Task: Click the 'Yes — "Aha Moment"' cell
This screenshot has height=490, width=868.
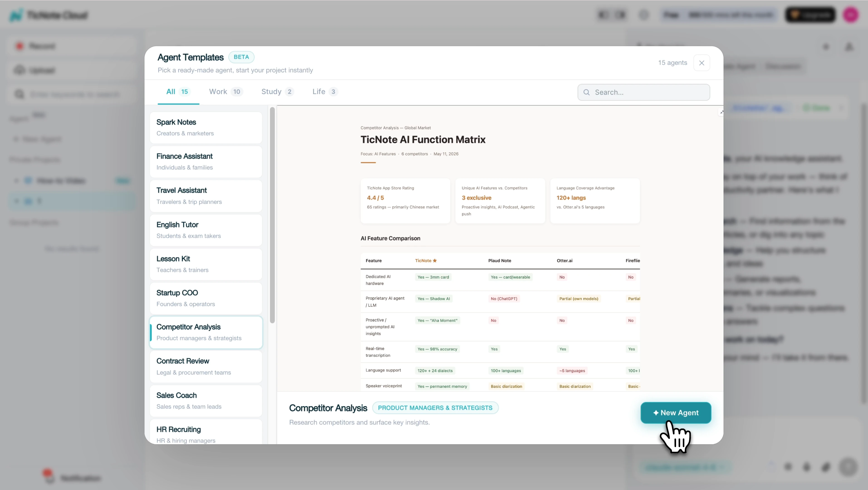Action: pyautogui.click(x=437, y=321)
